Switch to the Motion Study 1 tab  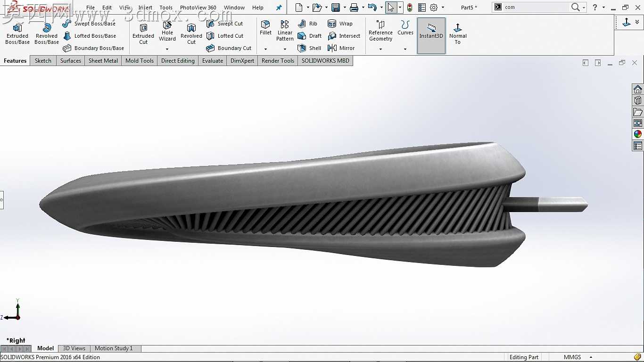coord(114,348)
